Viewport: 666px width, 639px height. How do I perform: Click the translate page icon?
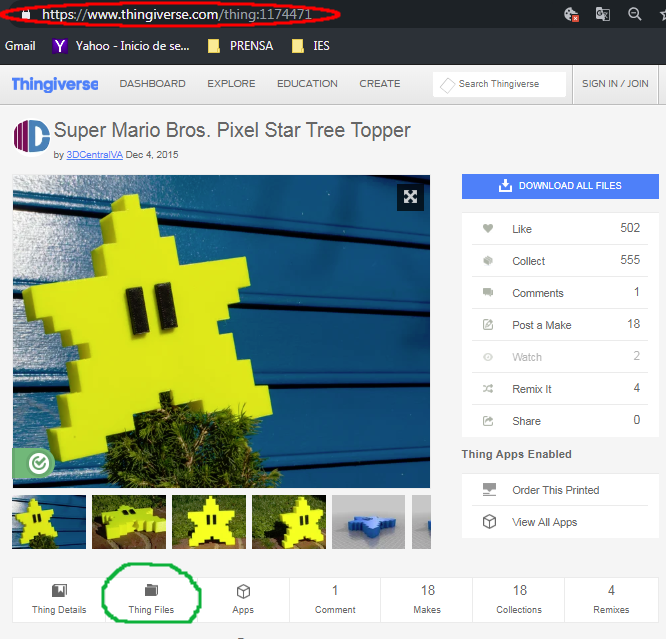(603, 14)
